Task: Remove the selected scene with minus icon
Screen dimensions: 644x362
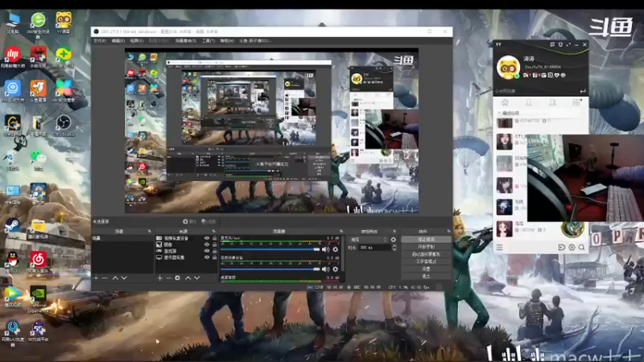Action: tap(105, 278)
